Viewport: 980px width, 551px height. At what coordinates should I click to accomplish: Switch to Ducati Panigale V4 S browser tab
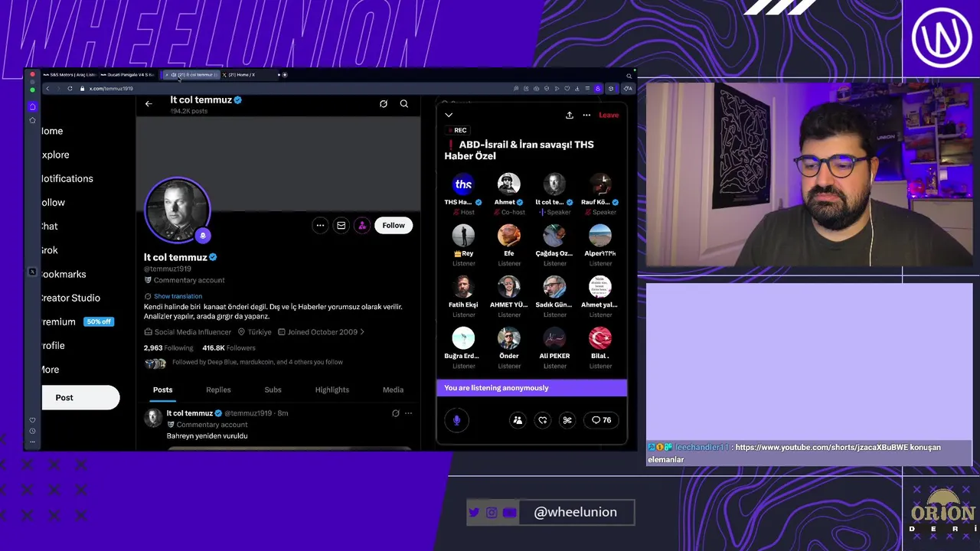point(128,75)
